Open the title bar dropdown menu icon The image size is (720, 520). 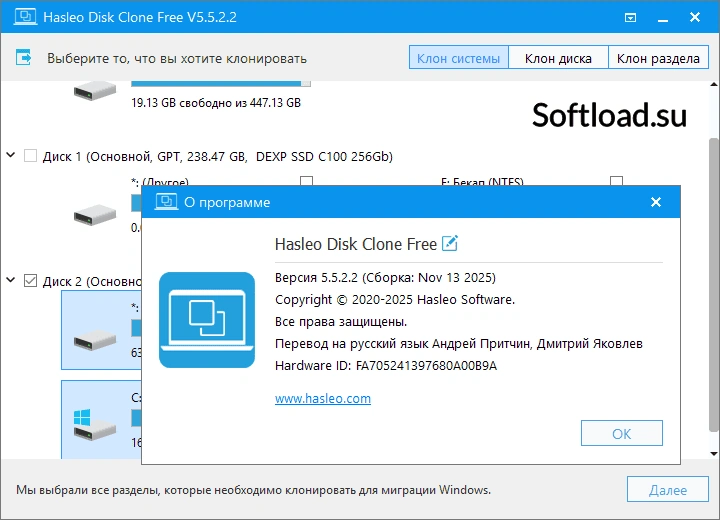point(630,17)
